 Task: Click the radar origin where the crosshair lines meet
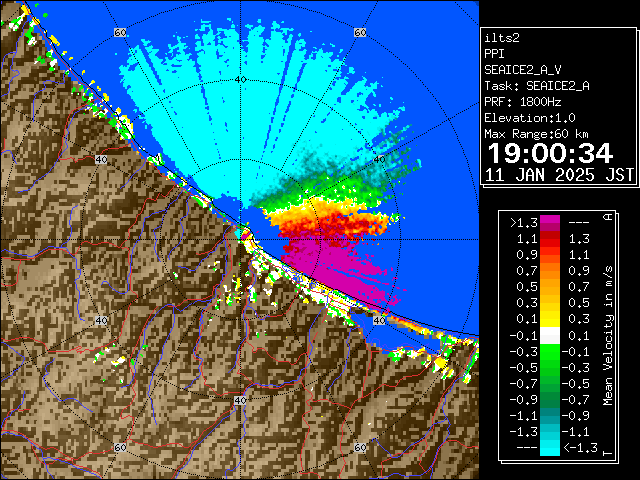(240, 240)
